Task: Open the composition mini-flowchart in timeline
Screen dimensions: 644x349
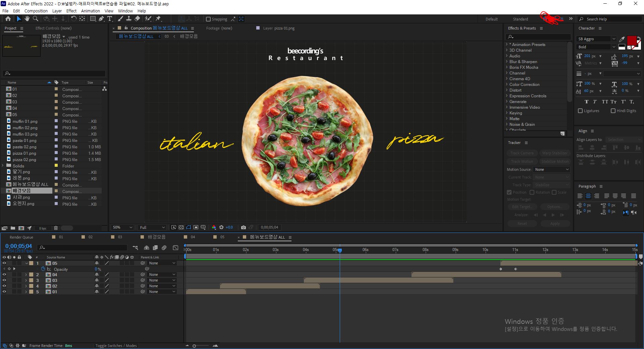Action: click(x=135, y=248)
